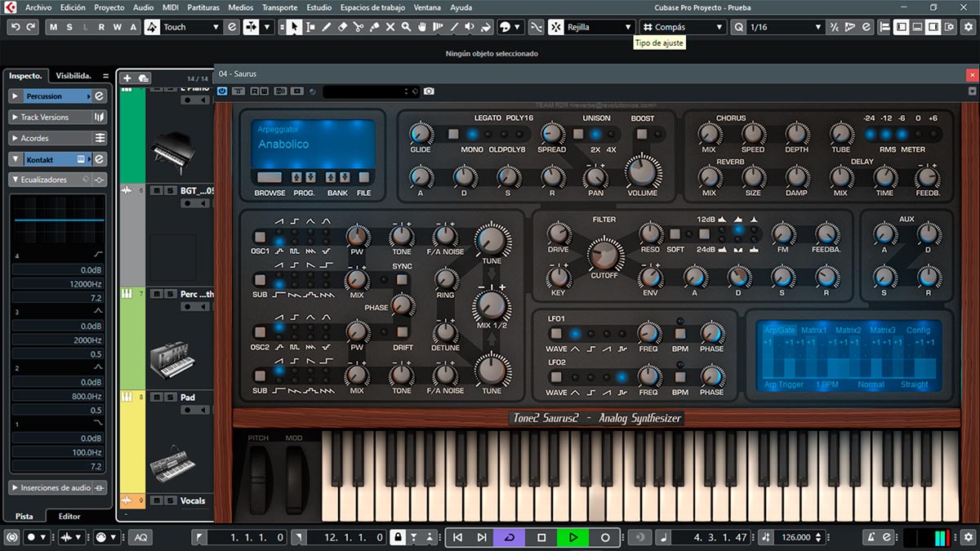Toggle global Read automation R button
980x551 pixels.
coord(101,27)
